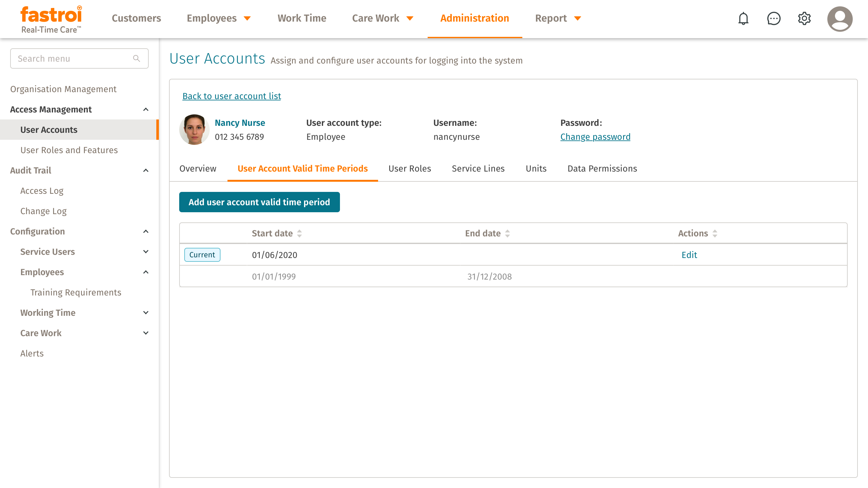Click the 01/06/2020 start date cell

[x=275, y=255]
